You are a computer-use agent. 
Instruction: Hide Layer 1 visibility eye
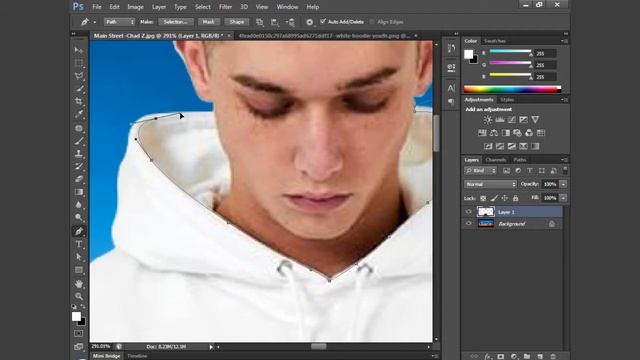(x=469, y=212)
